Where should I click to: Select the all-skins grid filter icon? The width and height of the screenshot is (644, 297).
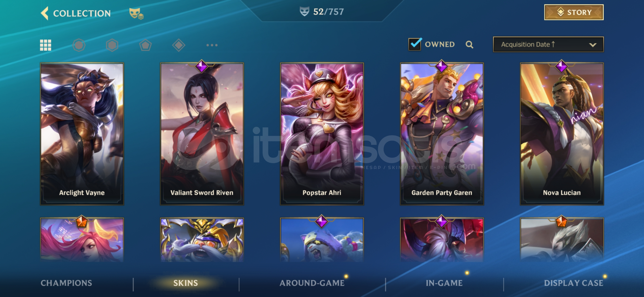click(45, 45)
